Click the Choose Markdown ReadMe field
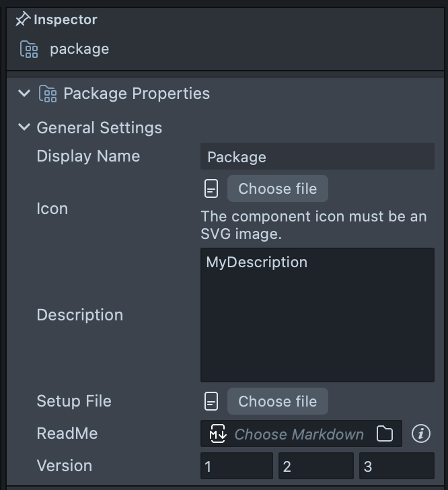Image resolution: width=448 pixels, height=490 pixels. click(x=299, y=434)
